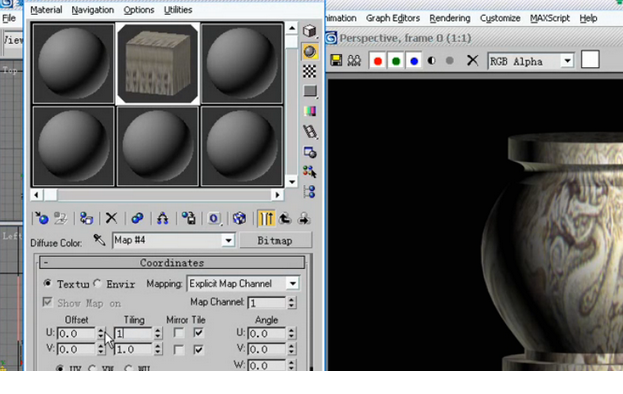This screenshot has width=623, height=394.
Task: Open the Rendering menu
Action: coord(450,18)
